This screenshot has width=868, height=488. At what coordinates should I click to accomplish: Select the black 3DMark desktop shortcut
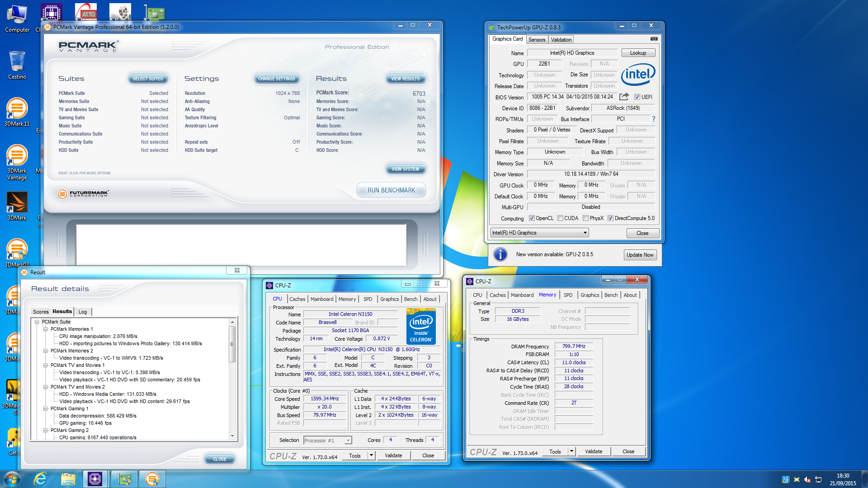click(17, 206)
